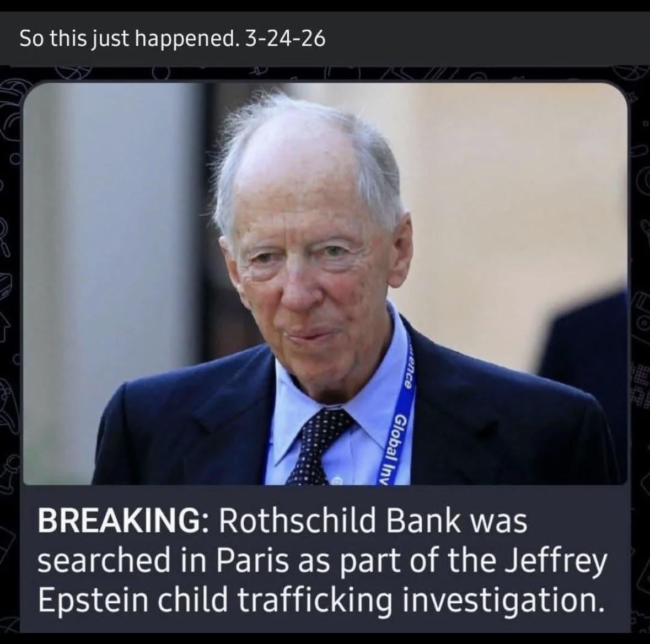
Task: Tap the word "Paris" in the caption
Action: [256, 562]
